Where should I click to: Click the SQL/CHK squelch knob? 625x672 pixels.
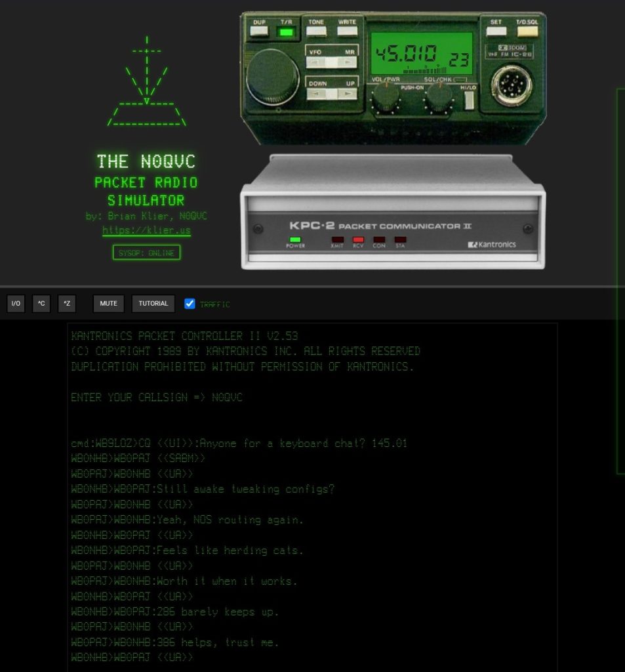click(438, 99)
